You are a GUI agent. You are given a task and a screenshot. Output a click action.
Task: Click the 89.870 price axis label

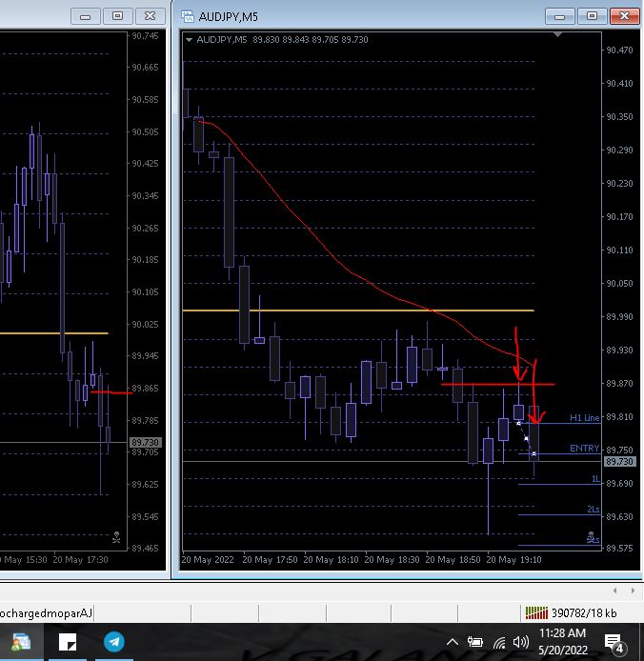click(619, 384)
